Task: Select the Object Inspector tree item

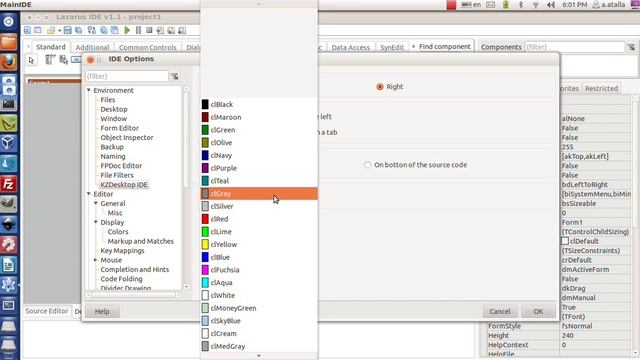Action: click(127, 138)
